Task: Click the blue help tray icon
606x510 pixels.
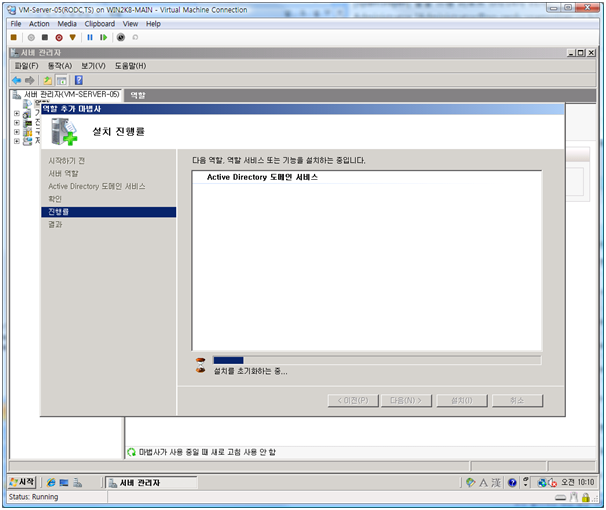Action: point(512,483)
